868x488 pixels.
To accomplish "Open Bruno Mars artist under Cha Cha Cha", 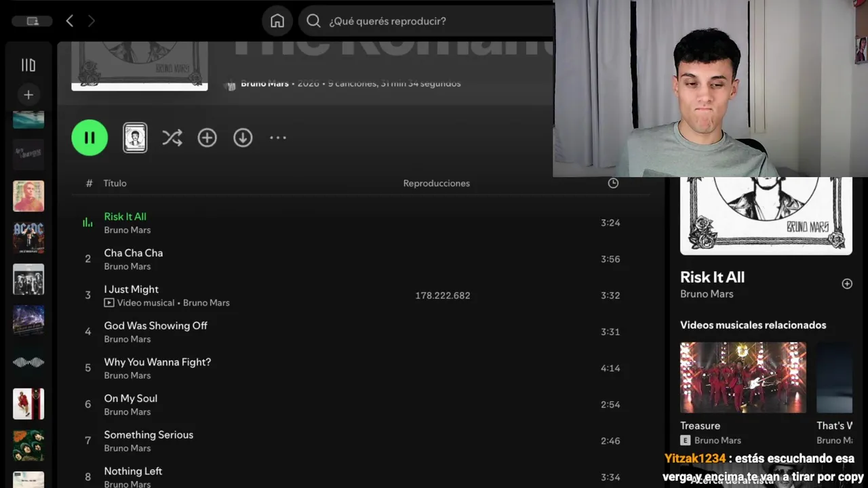I will point(127,266).
